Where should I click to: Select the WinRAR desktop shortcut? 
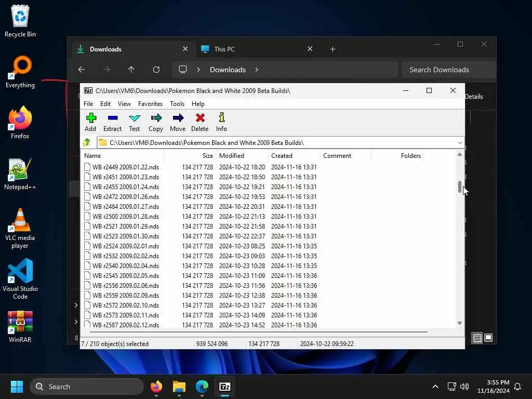point(20,327)
